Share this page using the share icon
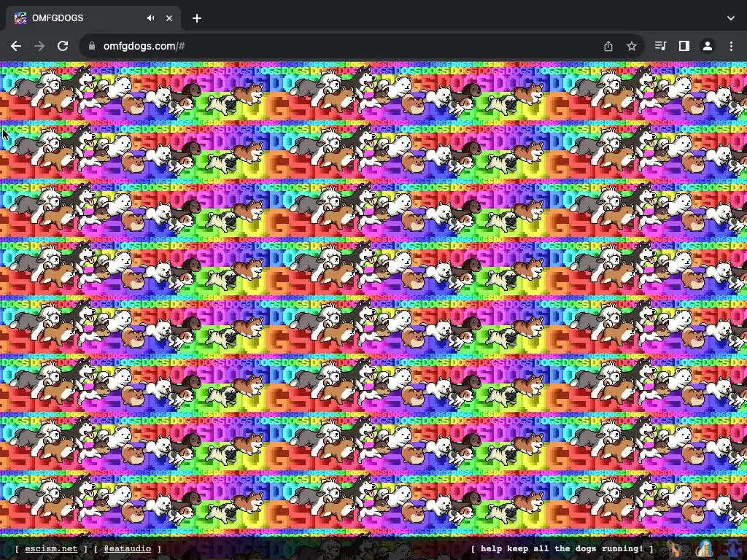The height and width of the screenshot is (560, 747). pos(608,46)
